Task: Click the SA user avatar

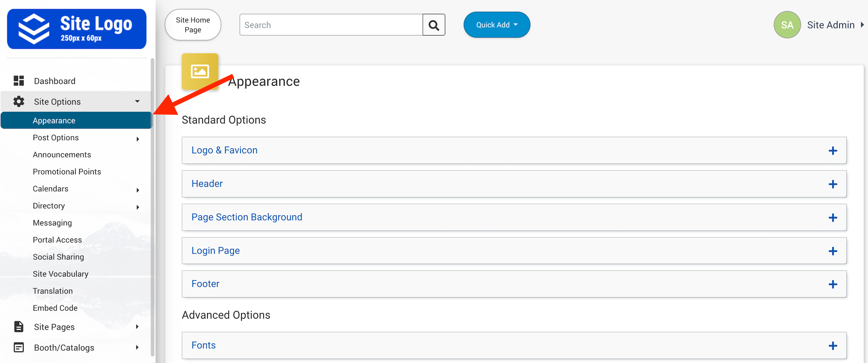Action: pyautogui.click(x=787, y=25)
